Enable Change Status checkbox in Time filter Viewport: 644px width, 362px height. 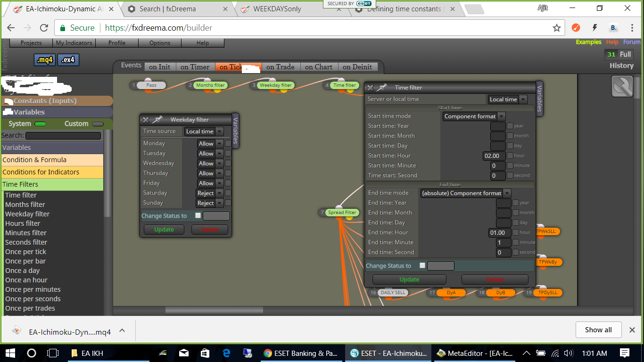coord(422,265)
